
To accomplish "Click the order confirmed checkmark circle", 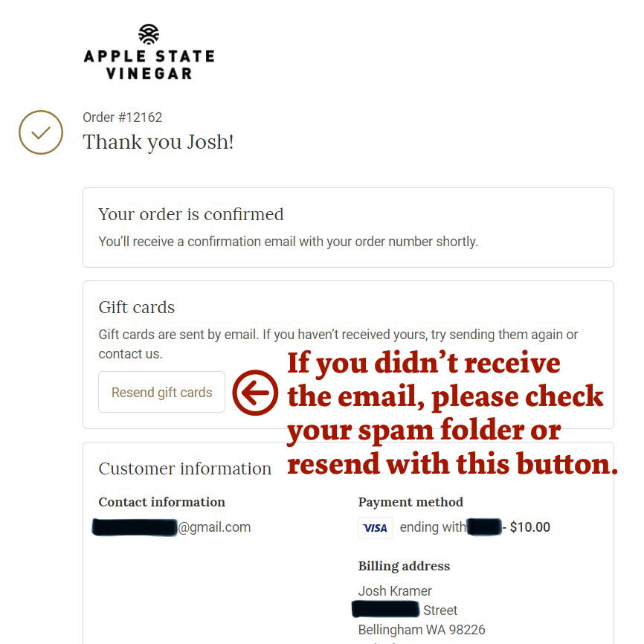I will 41,132.
